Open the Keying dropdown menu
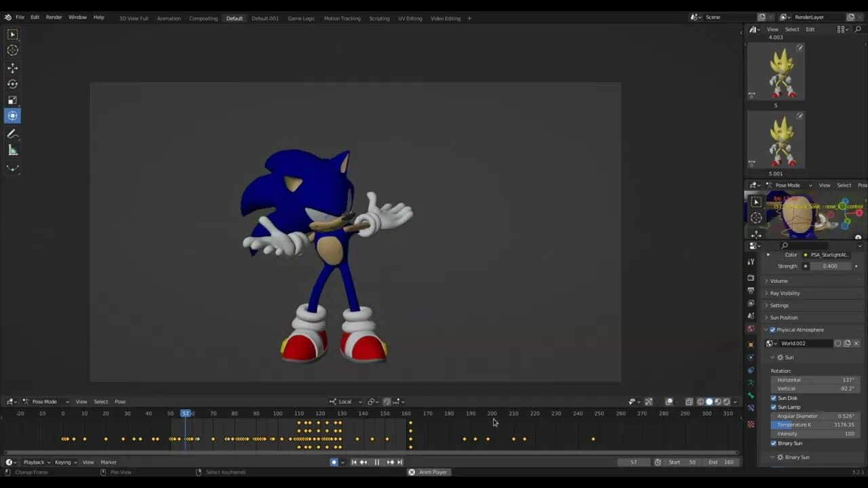This screenshot has height=488, width=868. 66,462
